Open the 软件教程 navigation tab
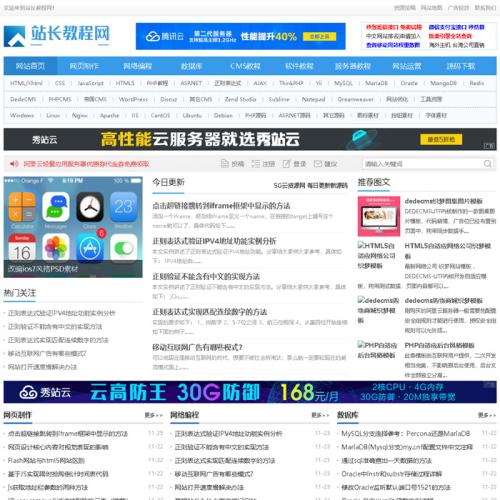500x500 pixels. click(299, 66)
